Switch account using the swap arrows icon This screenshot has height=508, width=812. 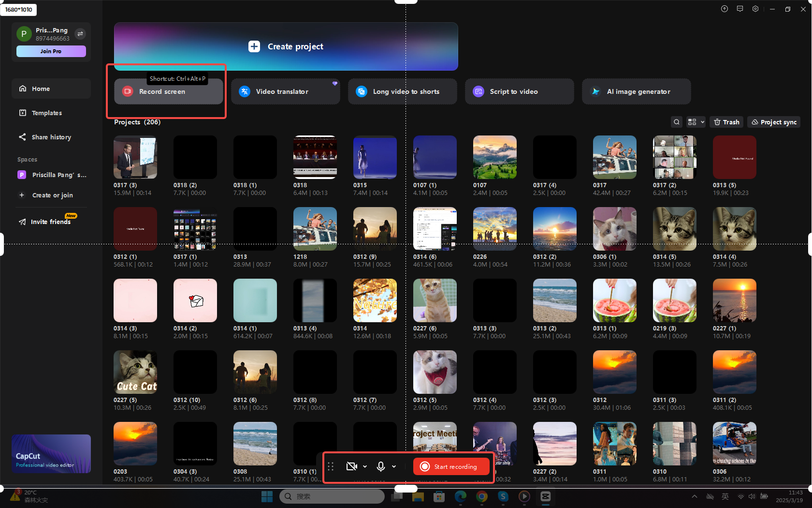pyautogui.click(x=80, y=33)
